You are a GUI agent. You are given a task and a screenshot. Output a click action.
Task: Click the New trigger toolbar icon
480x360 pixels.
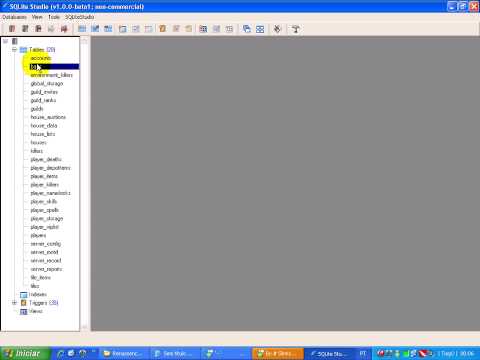coord(163,29)
